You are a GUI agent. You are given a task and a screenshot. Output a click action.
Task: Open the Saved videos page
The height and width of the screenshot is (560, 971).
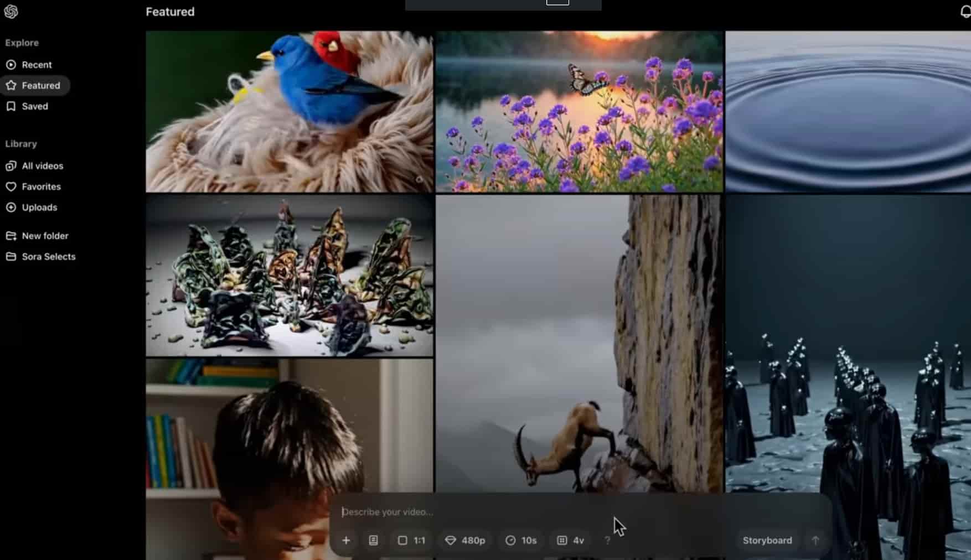pos(27,106)
